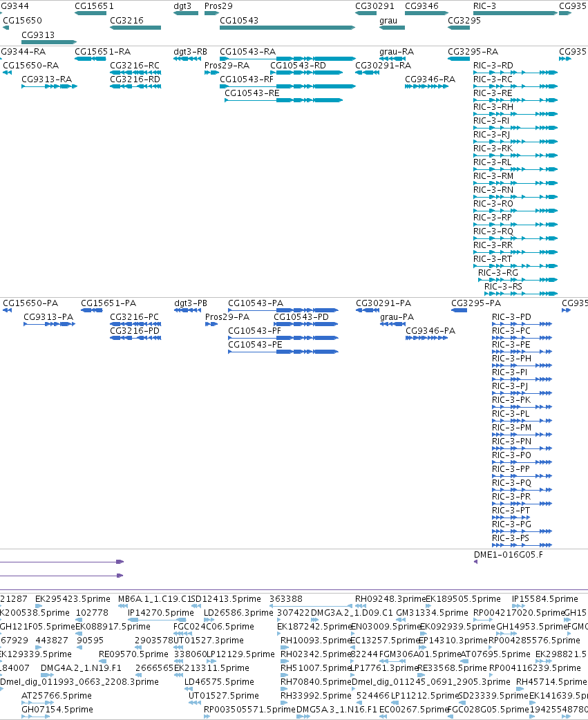Viewport: 588px width, 720px height.
Task: Select transcript RIC-3-RT
Action: pos(493,259)
